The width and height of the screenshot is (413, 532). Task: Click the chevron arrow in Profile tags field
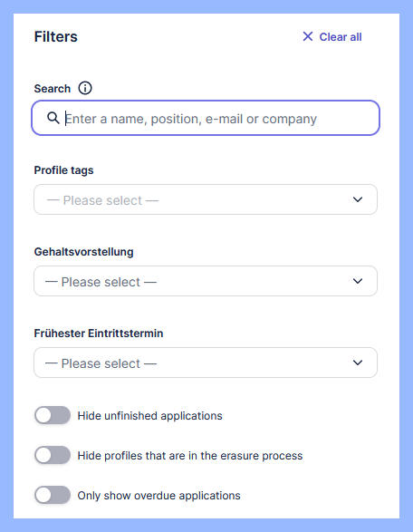point(358,199)
